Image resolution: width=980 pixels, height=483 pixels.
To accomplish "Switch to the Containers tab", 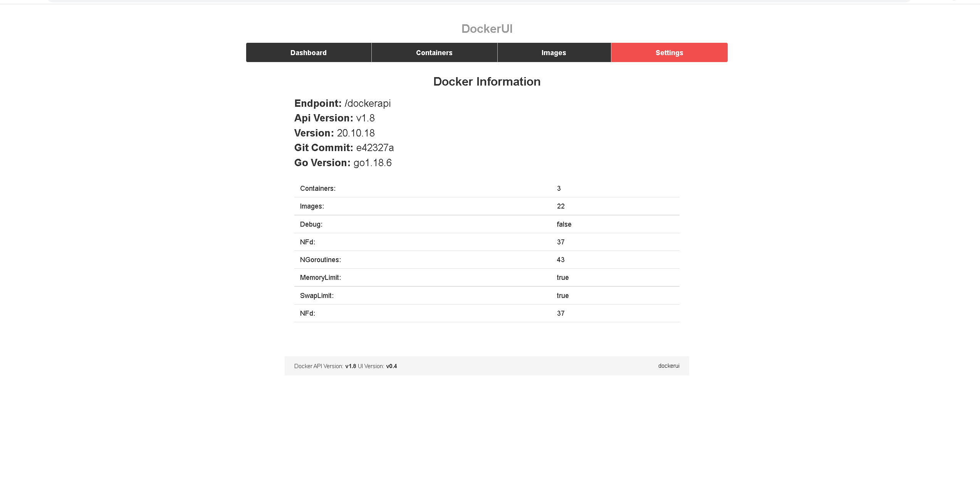I will point(434,53).
